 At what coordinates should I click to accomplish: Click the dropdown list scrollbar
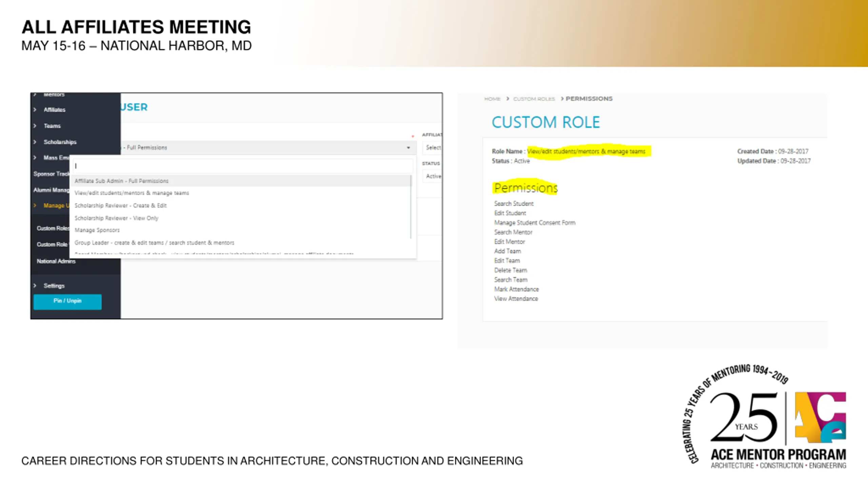tap(411, 207)
